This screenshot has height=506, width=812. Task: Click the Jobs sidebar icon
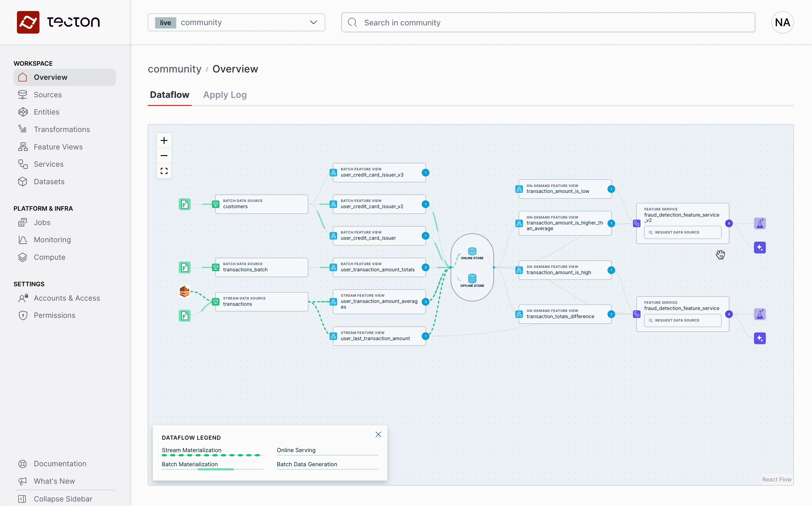point(23,223)
